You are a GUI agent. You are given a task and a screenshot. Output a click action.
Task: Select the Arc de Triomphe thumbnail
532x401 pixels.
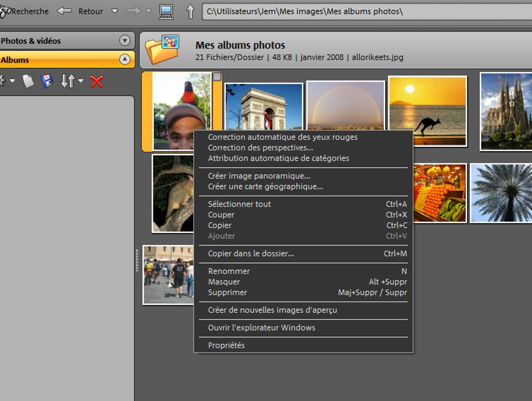coord(263,104)
